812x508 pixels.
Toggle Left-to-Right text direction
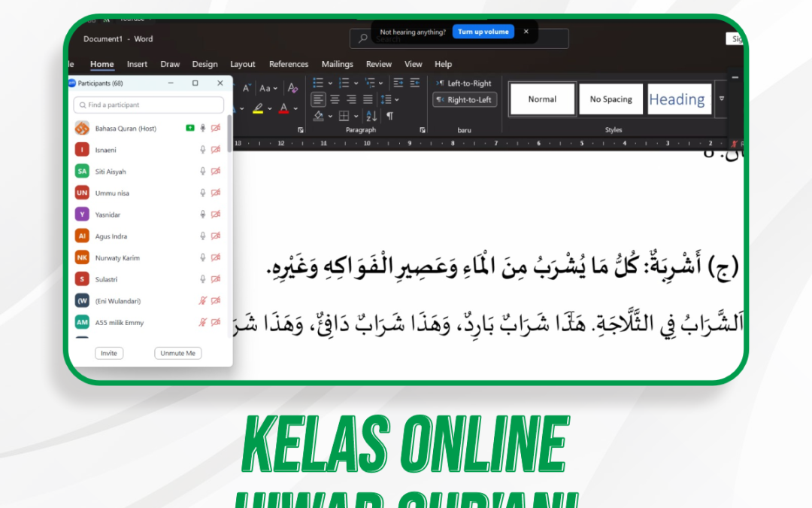(464, 83)
